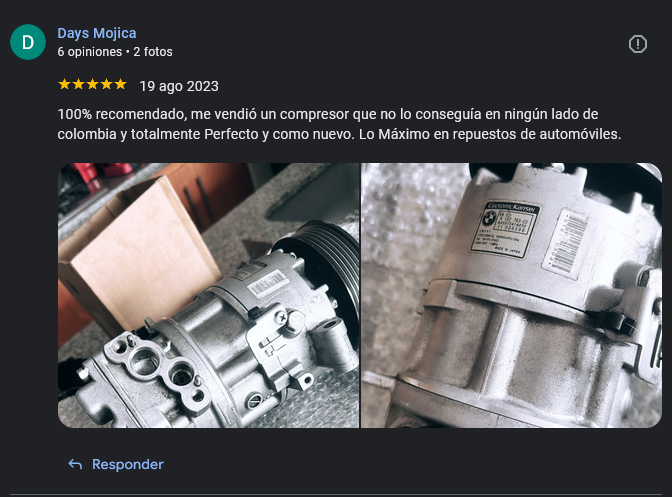Click the "6 opiniones" reviewer stat
672x497 pixels.
pyautogui.click(x=90, y=52)
